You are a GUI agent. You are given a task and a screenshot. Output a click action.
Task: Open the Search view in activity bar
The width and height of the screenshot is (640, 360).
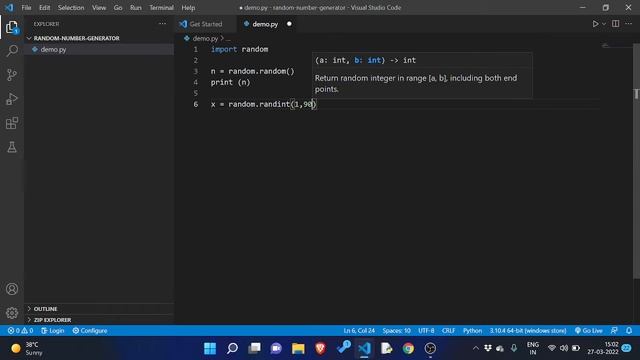coord(12,51)
